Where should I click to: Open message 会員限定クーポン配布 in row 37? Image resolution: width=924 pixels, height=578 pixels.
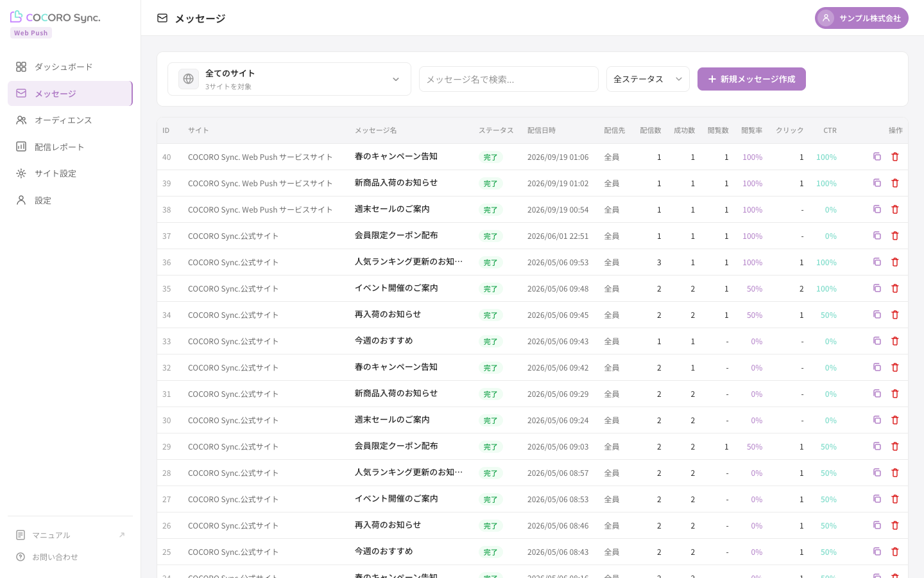point(396,235)
